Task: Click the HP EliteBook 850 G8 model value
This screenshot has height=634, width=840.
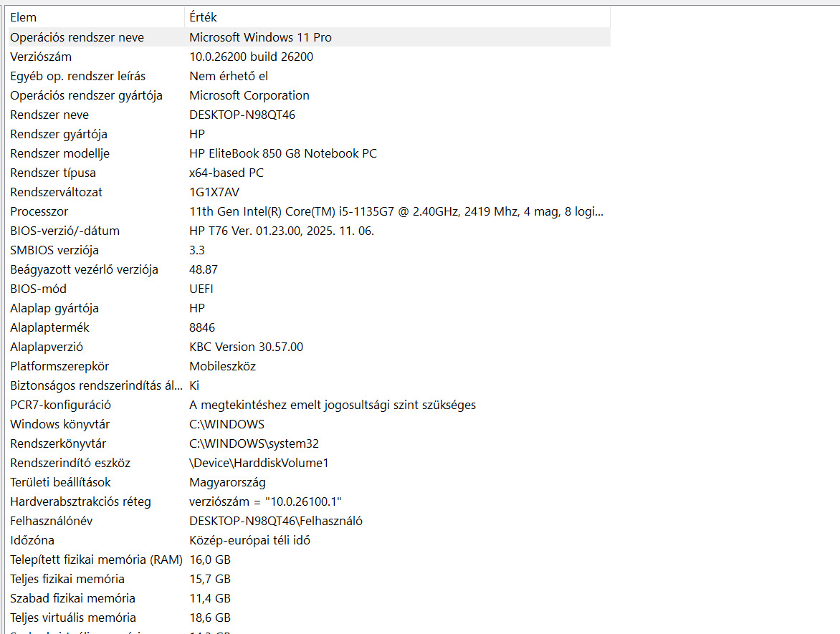Action: point(282,153)
